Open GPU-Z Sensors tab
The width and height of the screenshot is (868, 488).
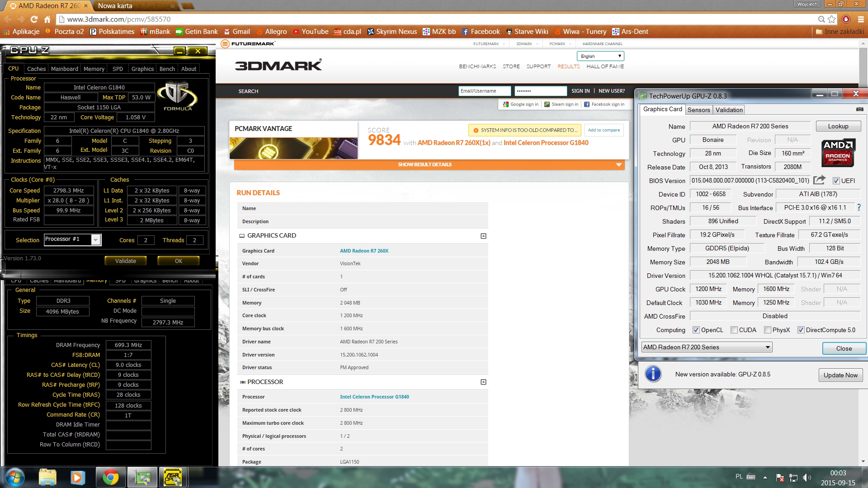click(698, 110)
